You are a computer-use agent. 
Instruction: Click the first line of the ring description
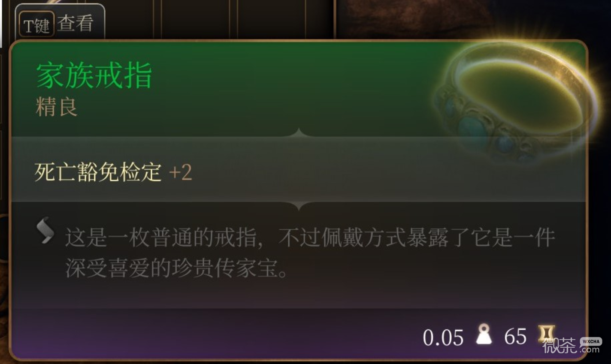tap(310, 238)
